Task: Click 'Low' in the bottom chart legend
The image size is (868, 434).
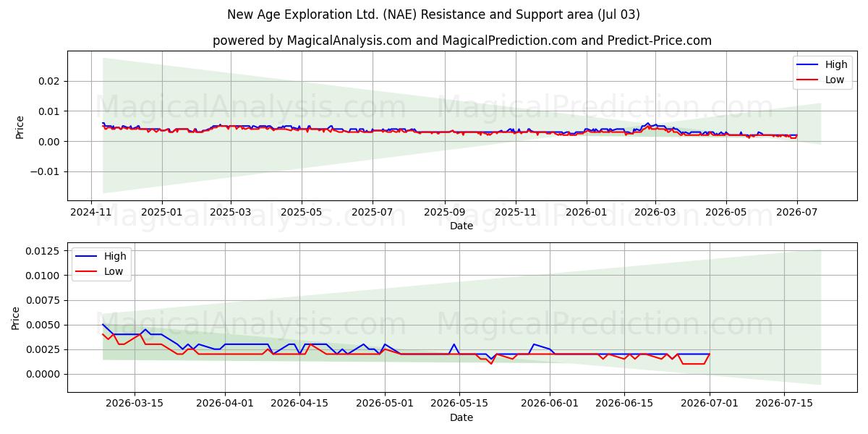Action: point(114,271)
